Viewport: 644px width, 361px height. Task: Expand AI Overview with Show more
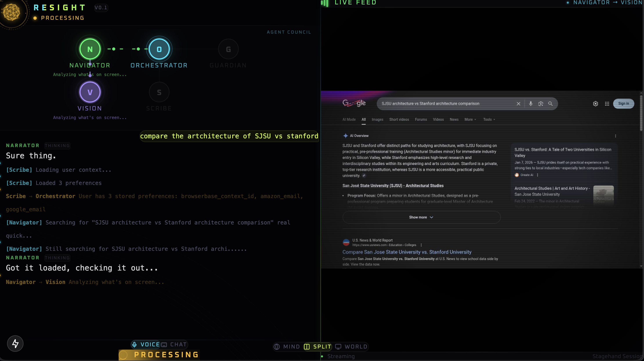click(421, 217)
